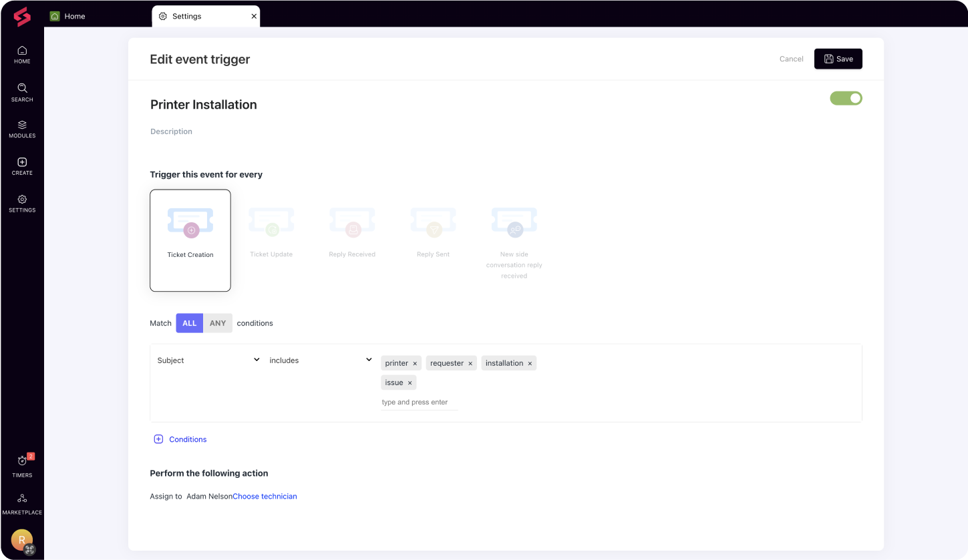Open the Timers panel with notification badge

tap(22, 464)
